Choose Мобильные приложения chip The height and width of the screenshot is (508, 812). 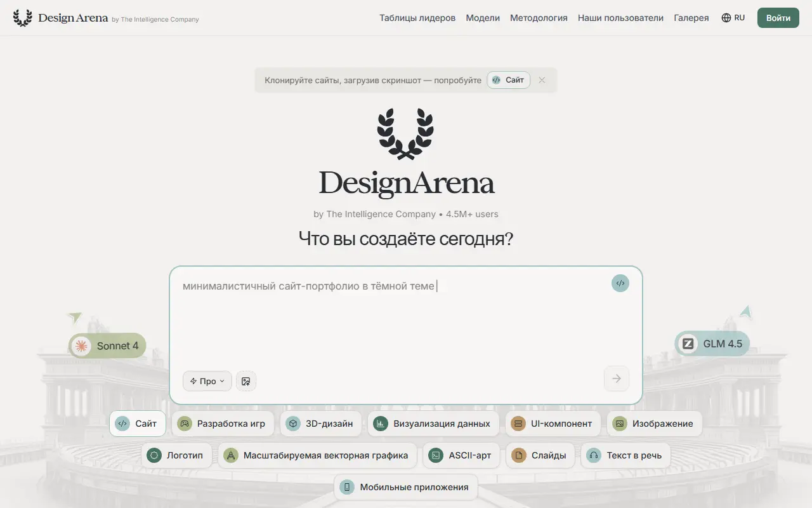pos(406,487)
